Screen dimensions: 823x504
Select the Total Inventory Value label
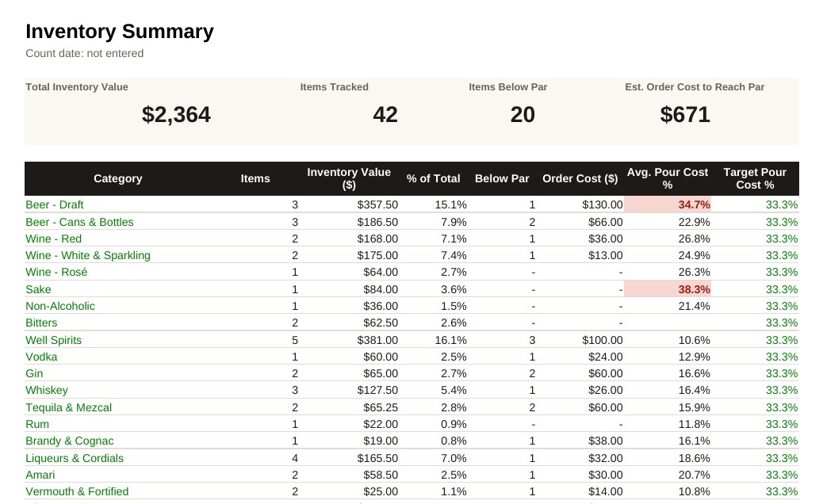point(77,87)
